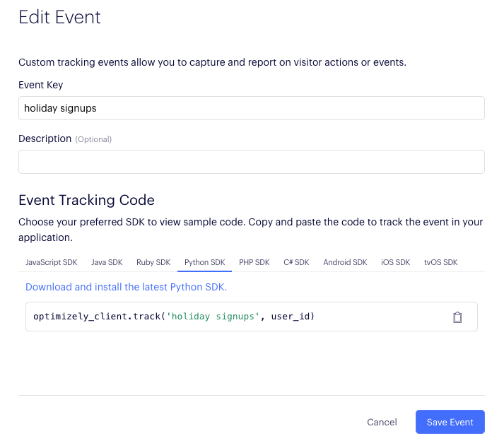Open the Java SDK tab
504x448 pixels.
pos(107,262)
